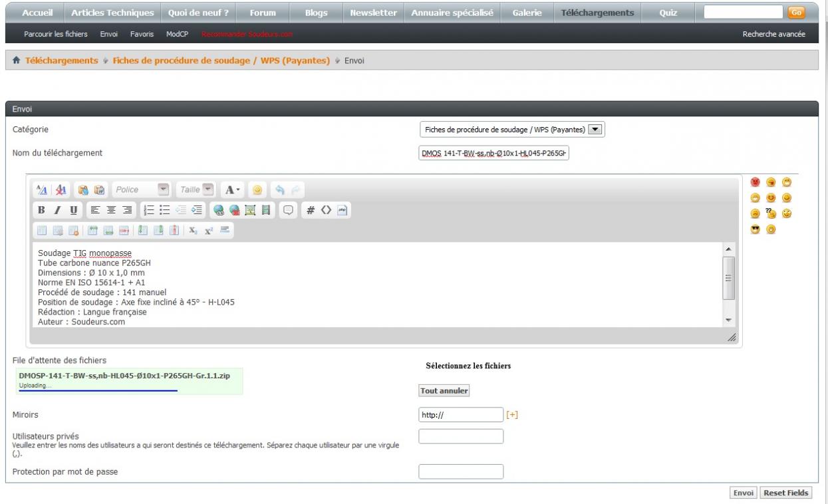Wrap selection in PHP code tags
The width and height of the screenshot is (828, 504).
(x=343, y=210)
